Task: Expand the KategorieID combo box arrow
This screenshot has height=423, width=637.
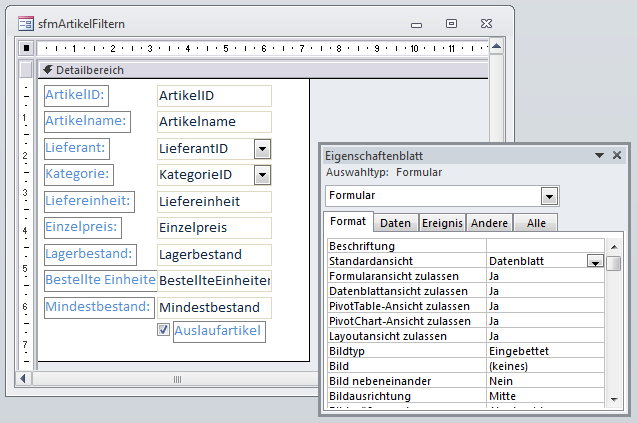Action: tap(262, 176)
